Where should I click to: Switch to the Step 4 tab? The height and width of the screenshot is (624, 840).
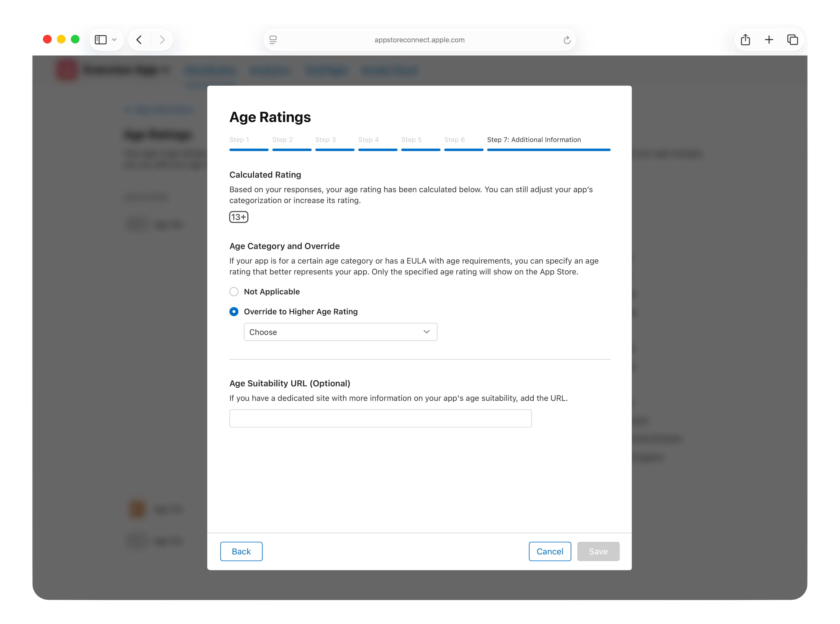click(x=368, y=140)
